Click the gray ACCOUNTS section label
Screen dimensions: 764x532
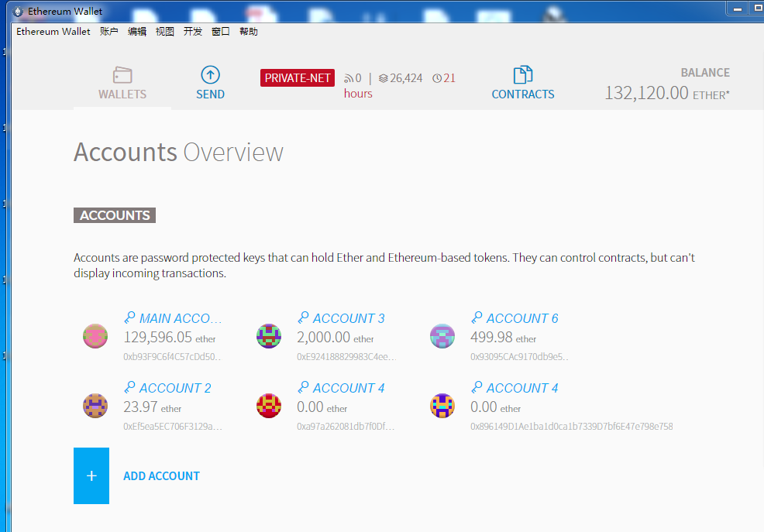[x=115, y=215]
